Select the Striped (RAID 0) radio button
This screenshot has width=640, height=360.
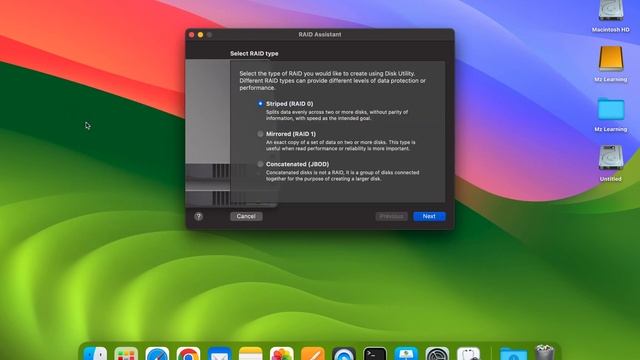click(x=260, y=104)
